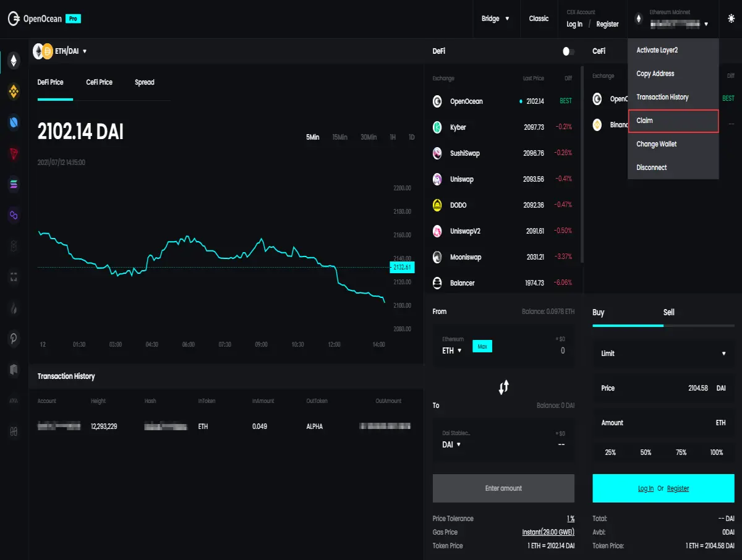
Task: Select Polkadot chain sidebar icon
Action: [x=14, y=339]
